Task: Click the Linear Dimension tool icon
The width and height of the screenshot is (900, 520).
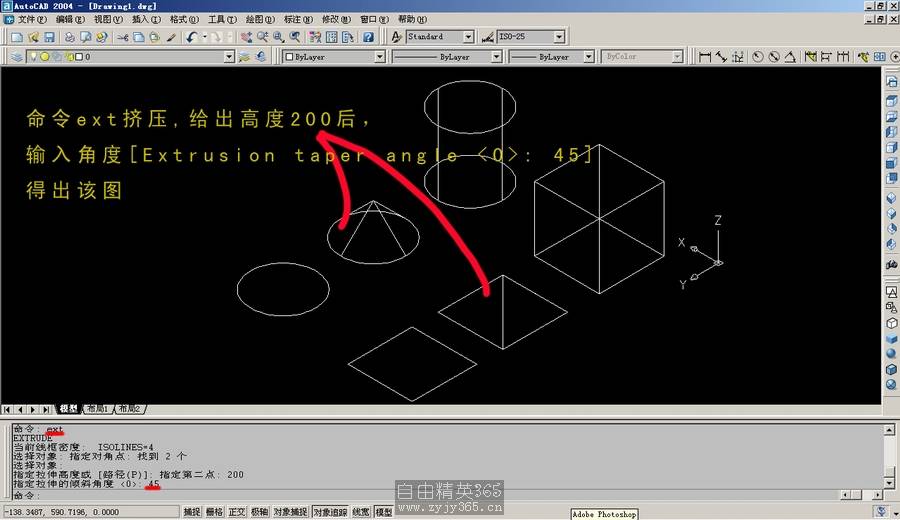Action: point(705,57)
